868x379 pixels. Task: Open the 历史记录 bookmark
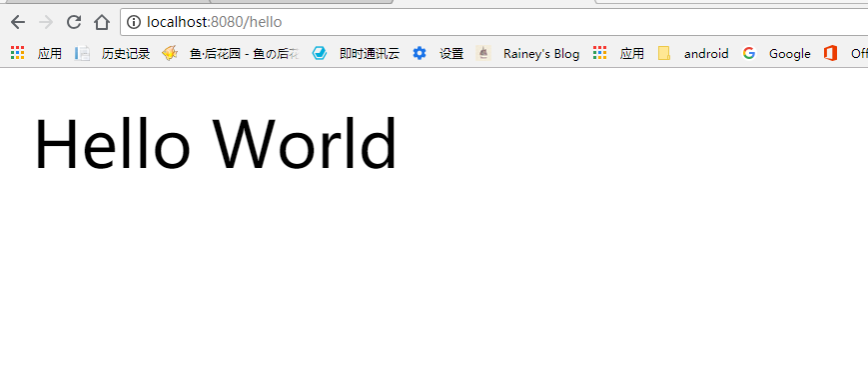point(126,54)
